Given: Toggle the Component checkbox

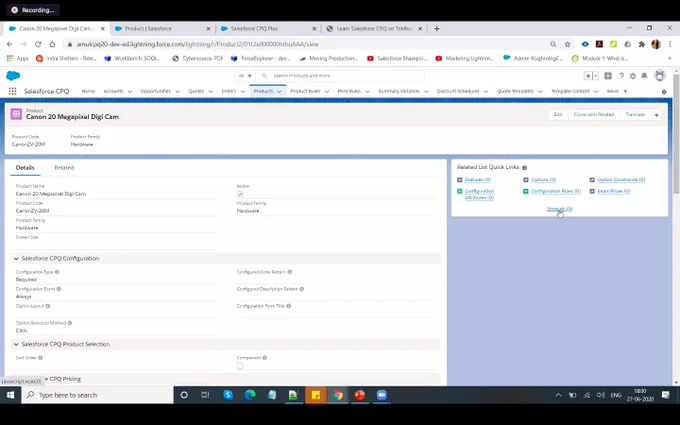Looking at the screenshot, I should point(240,366).
